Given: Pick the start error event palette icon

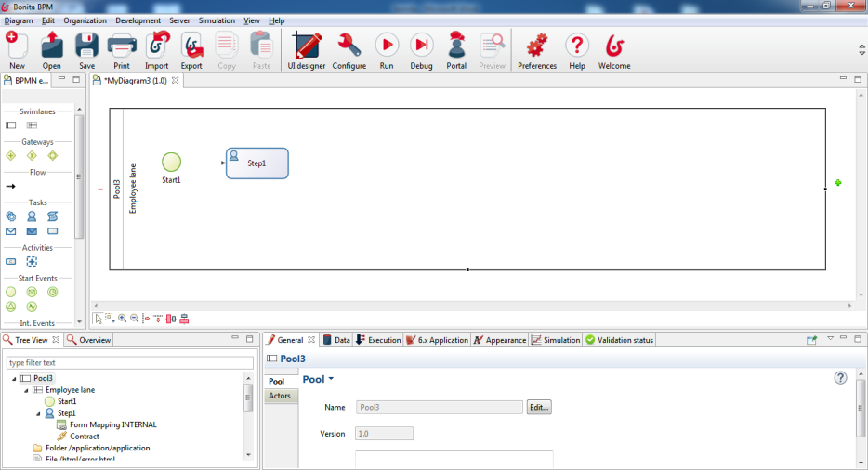Looking at the screenshot, I should pyautogui.click(x=32, y=307).
